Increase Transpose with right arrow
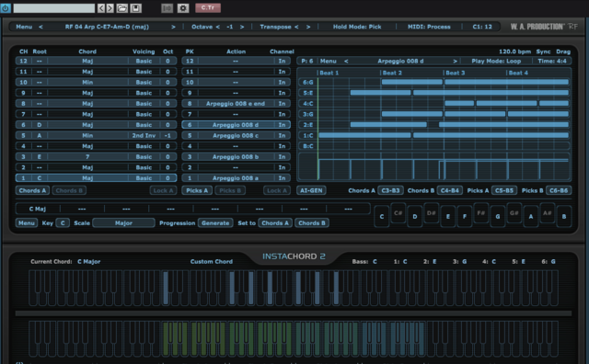The height and width of the screenshot is (364, 589). tap(308, 27)
